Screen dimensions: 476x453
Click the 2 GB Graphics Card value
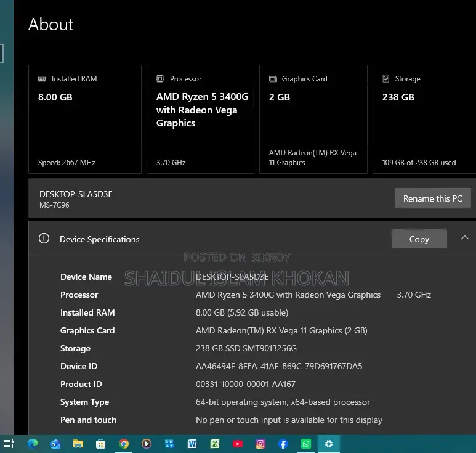pos(280,97)
